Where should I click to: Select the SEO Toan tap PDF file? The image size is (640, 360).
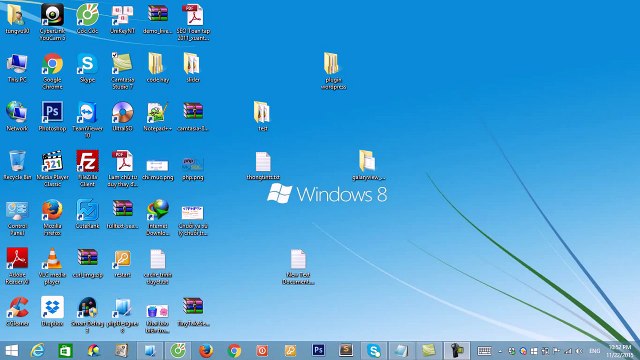pyautogui.click(x=193, y=22)
